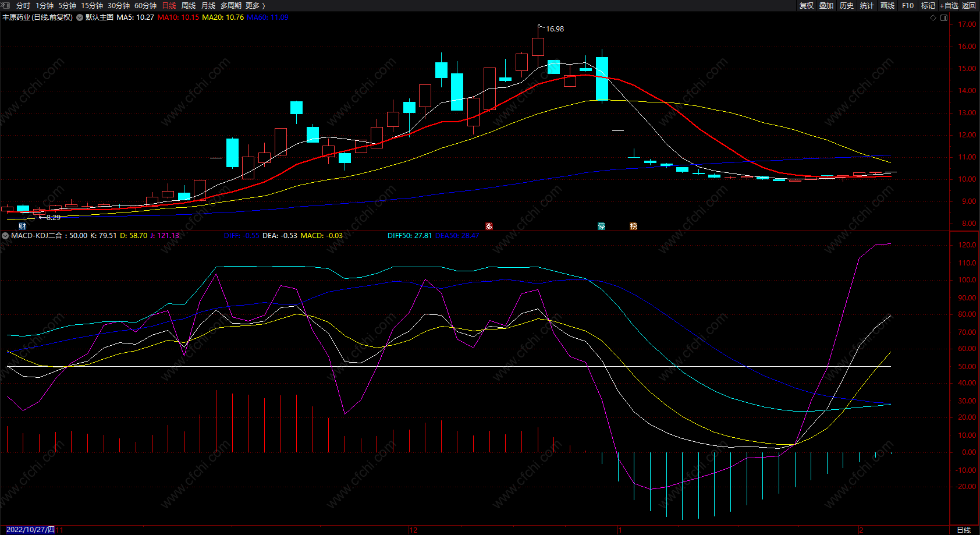Click the 日线 label at bottom-right
This screenshot has width=980, height=535.
pyautogui.click(x=964, y=530)
